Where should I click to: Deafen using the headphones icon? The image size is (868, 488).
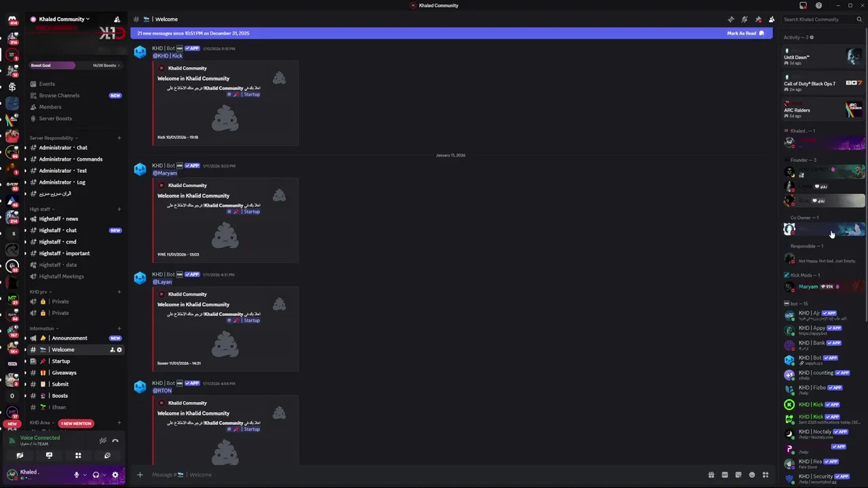click(x=96, y=475)
